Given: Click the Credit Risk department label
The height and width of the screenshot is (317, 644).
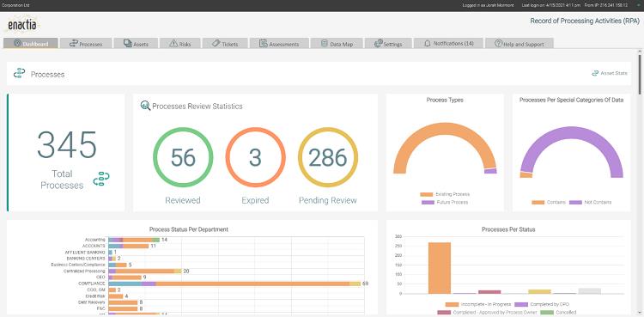Looking at the screenshot, I should pyautogui.click(x=95, y=296).
